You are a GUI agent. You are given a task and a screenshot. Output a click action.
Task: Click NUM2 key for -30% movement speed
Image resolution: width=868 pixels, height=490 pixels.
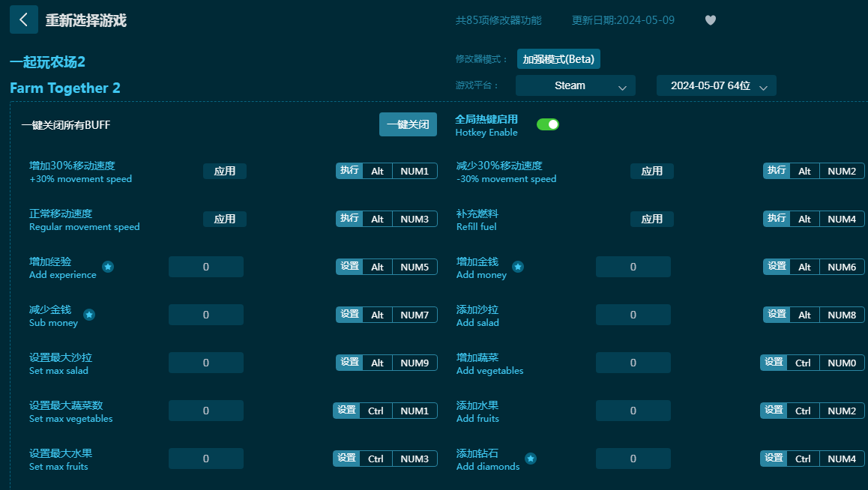(x=842, y=172)
